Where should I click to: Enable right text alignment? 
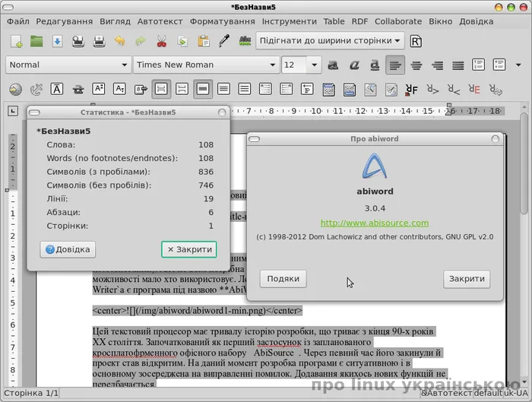(437, 65)
